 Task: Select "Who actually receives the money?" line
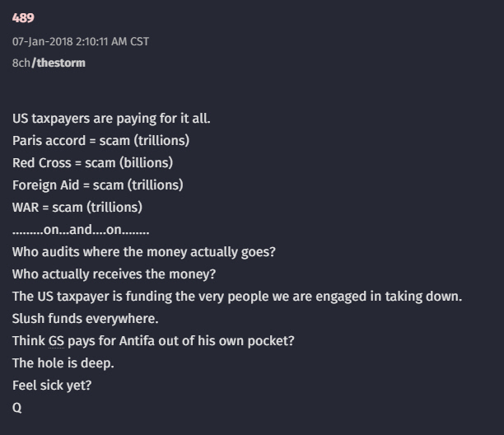tap(119, 274)
